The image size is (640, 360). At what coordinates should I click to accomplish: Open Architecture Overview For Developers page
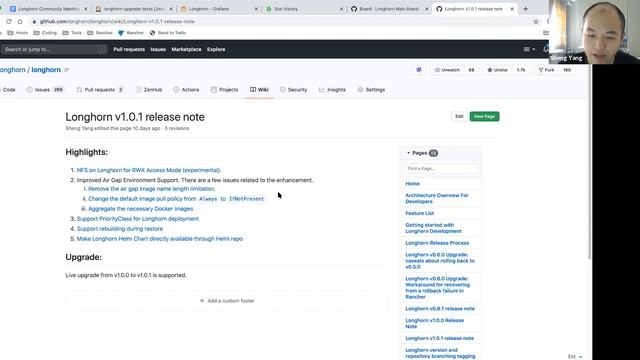437,198
